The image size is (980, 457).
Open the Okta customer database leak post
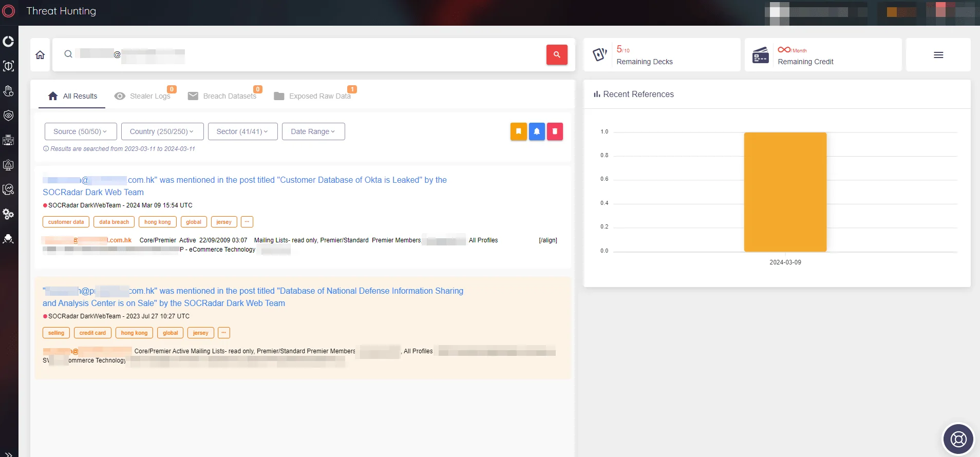point(244,186)
